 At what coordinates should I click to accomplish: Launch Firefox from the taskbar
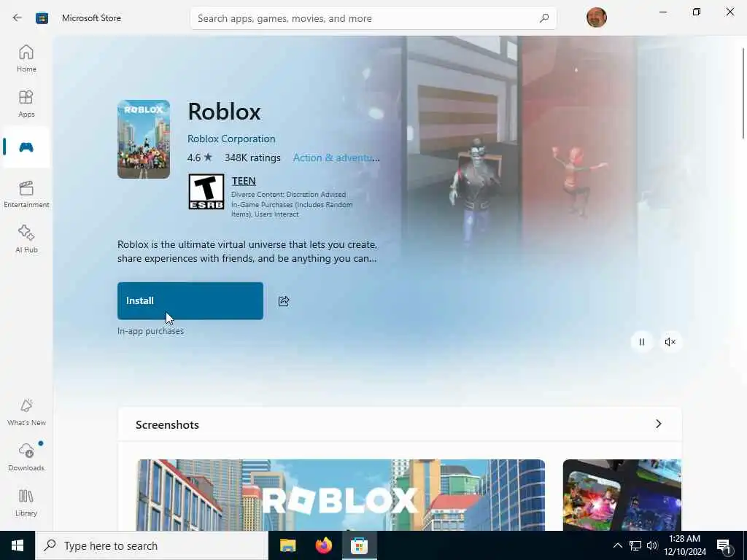point(324,545)
